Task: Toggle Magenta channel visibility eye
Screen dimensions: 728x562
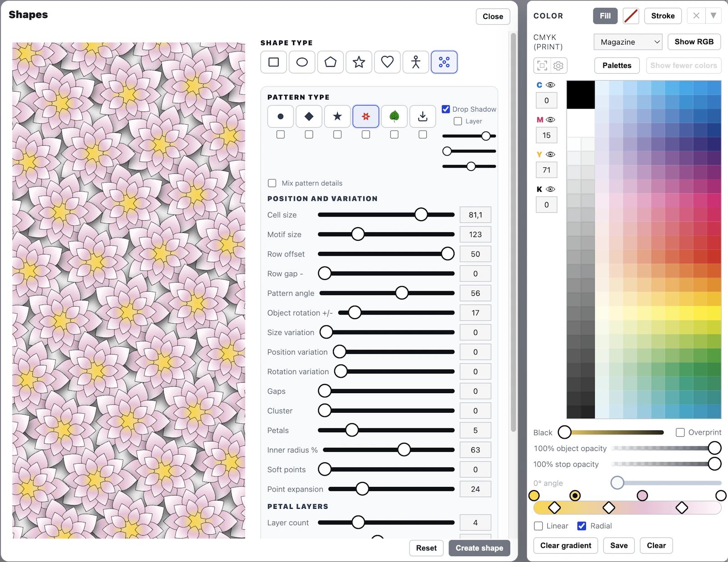Action: 551,120
